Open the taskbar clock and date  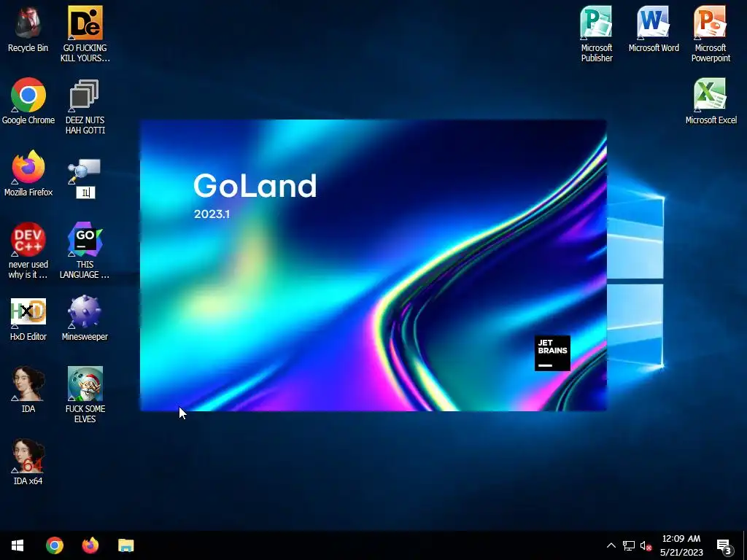[x=681, y=545]
